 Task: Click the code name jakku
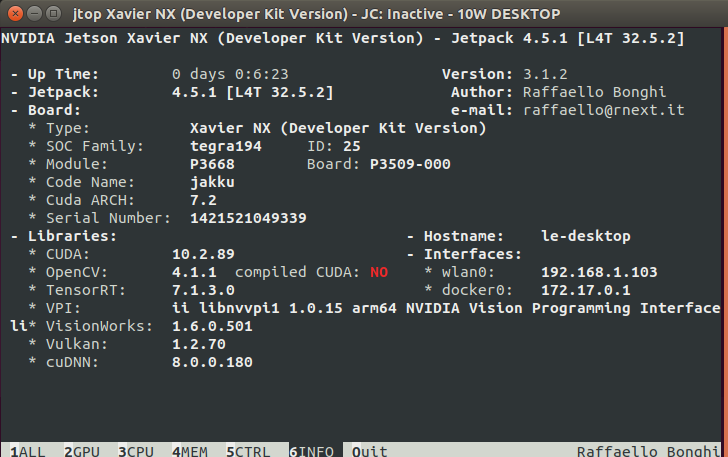tap(212, 182)
